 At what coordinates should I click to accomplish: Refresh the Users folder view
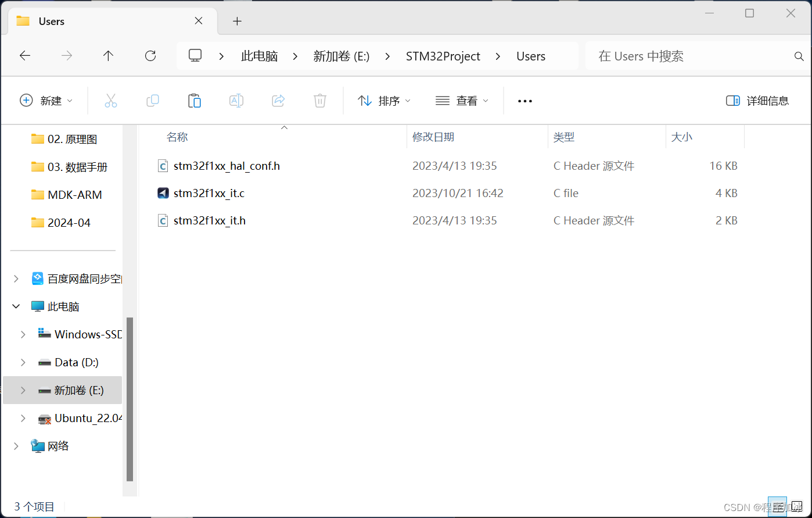pyautogui.click(x=150, y=56)
